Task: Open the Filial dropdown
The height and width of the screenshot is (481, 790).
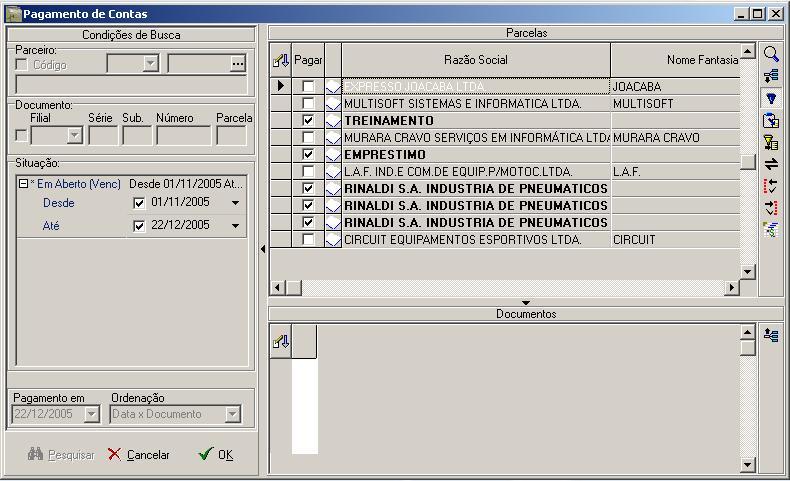Action: [x=75, y=135]
